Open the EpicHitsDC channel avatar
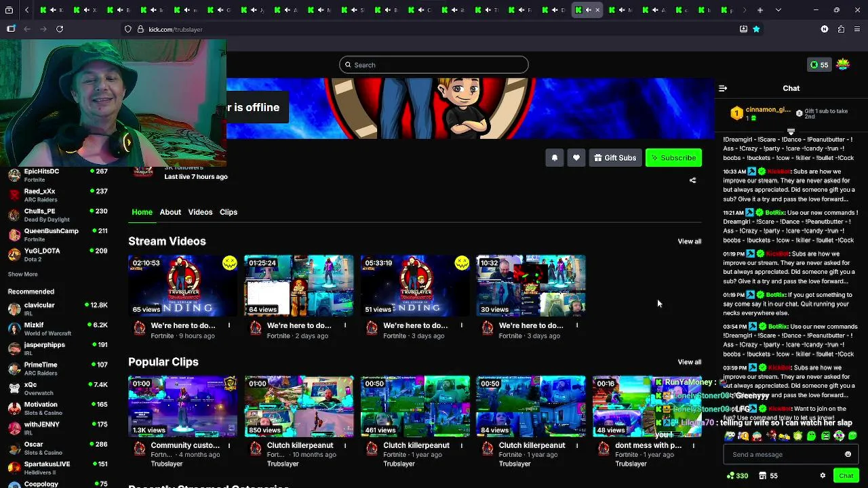Screen dimensions: 868x488 point(14,175)
